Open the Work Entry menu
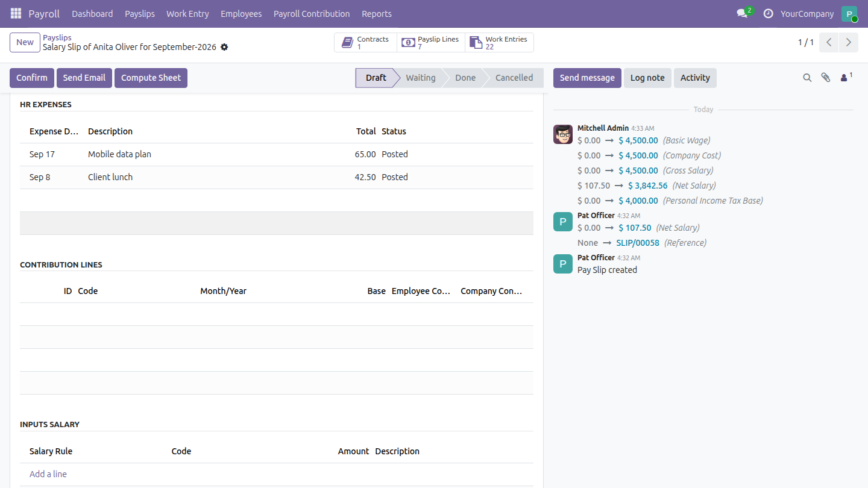868x488 pixels. (187, 13)
